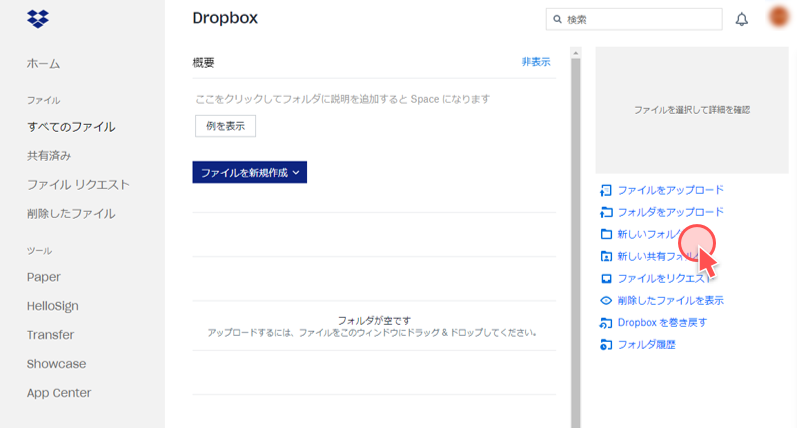
Task: Expand the ファイルを新規作成 dropdown
Action: point(250,172)
